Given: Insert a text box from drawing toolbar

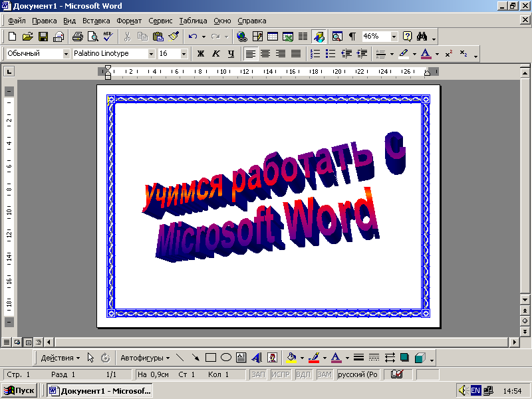Looking at the screenshot, I should [x=241, y=358].
